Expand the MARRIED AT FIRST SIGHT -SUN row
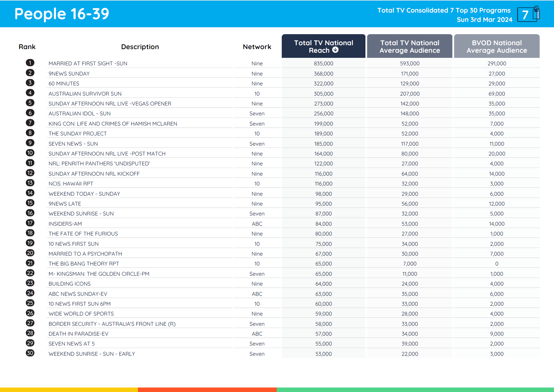The image size is (554, 392). point(88,63)
